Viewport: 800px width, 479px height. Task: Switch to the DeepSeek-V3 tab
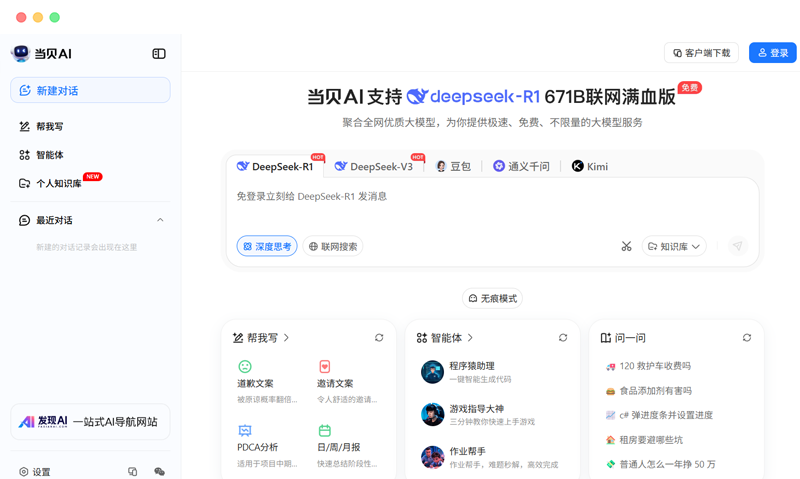(374, 166)
